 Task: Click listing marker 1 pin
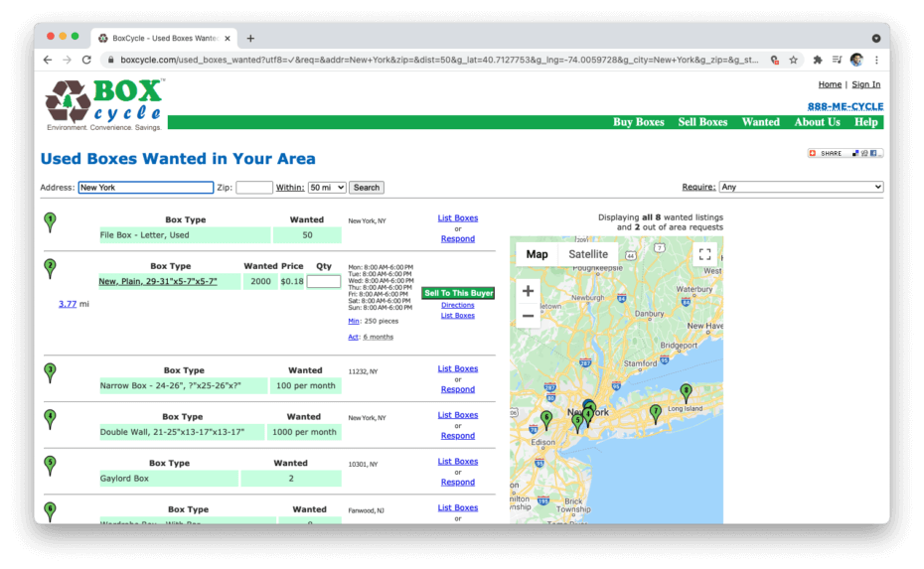point(50,222)
